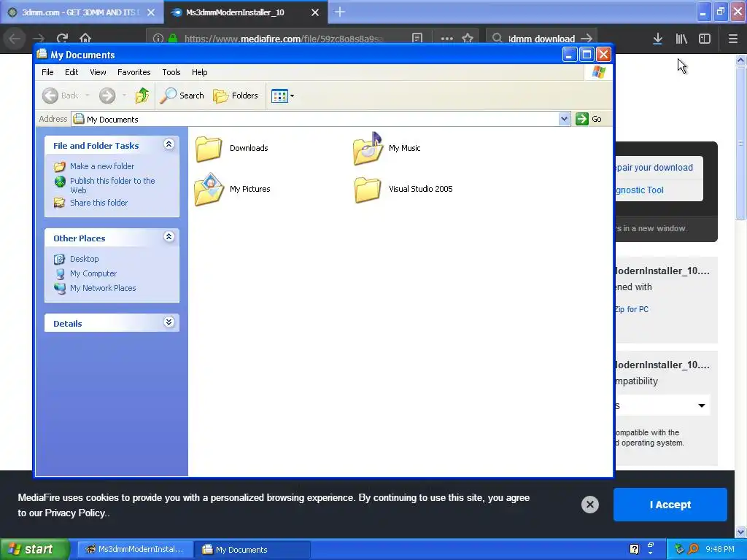Image resolution: width=747 pixels, height=560 pixels.
Task: Select the Visual Studio 2005 folder icon
Action: tap(368, 190)
